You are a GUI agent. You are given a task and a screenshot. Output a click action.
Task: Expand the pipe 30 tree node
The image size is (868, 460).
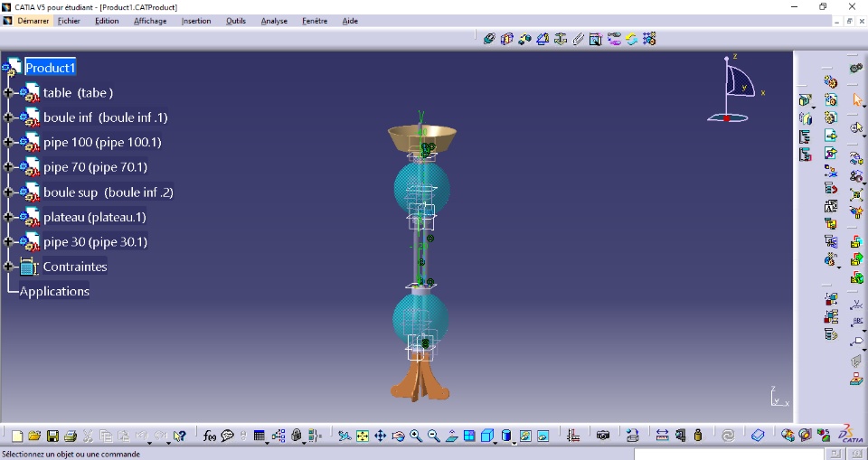click(x=8, y=242)
